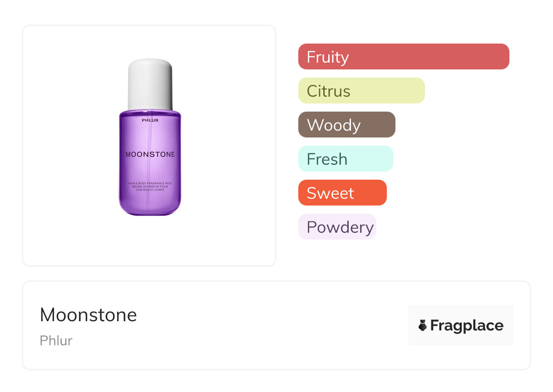Click the Fragplace perfume bottle logo icon
This screenshot has width=553, height=392.
click(423, 325)
